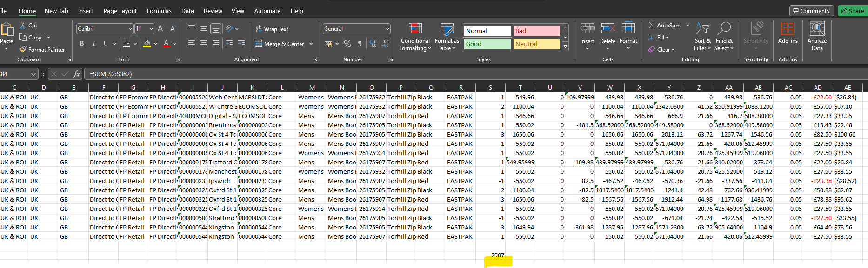Apply the Normal cell style
868x268 pixels.
tap(487, 31)
